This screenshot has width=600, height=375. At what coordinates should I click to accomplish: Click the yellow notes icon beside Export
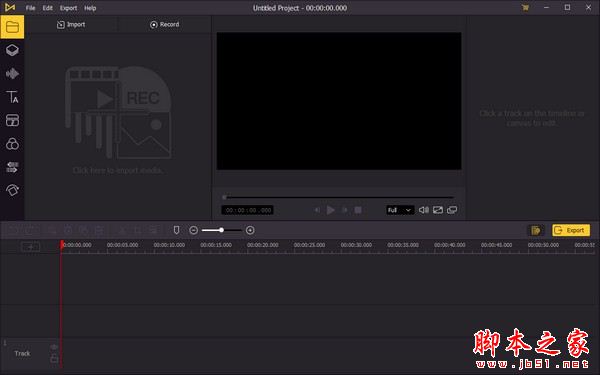536,230
